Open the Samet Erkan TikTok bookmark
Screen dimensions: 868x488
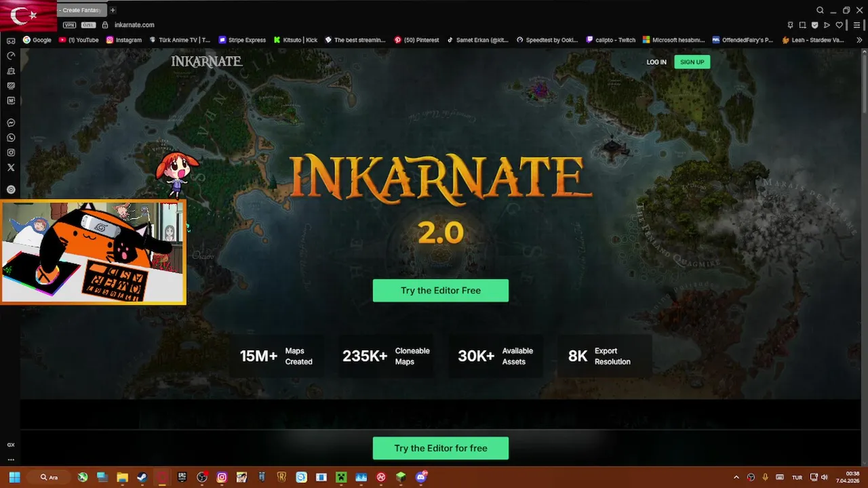tap(477, 40)
